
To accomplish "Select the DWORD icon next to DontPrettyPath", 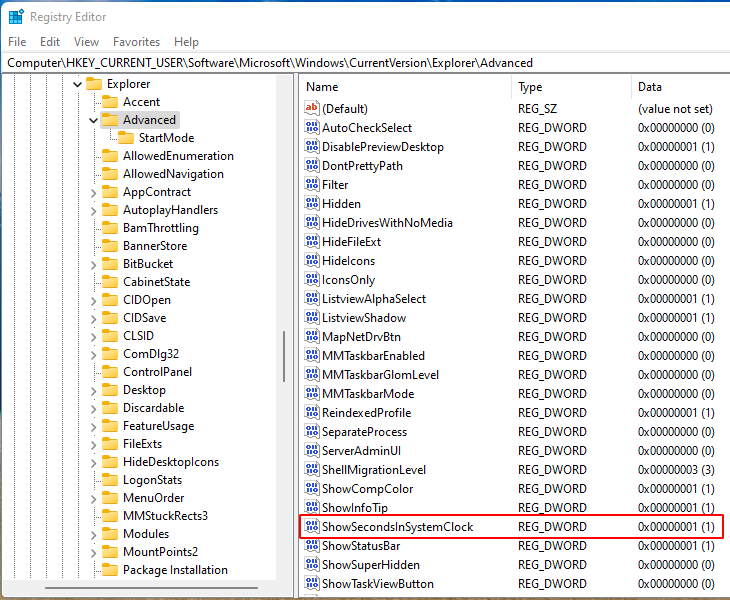I will [x=311, y=165].
